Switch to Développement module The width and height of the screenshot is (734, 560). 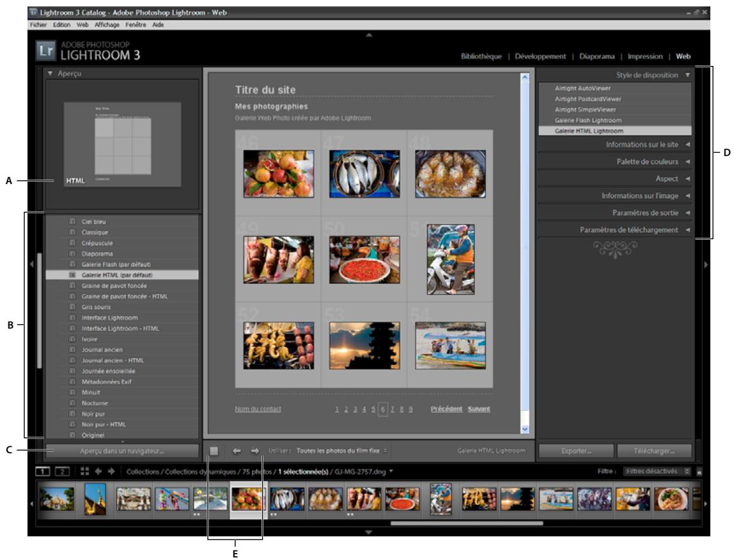541,56
